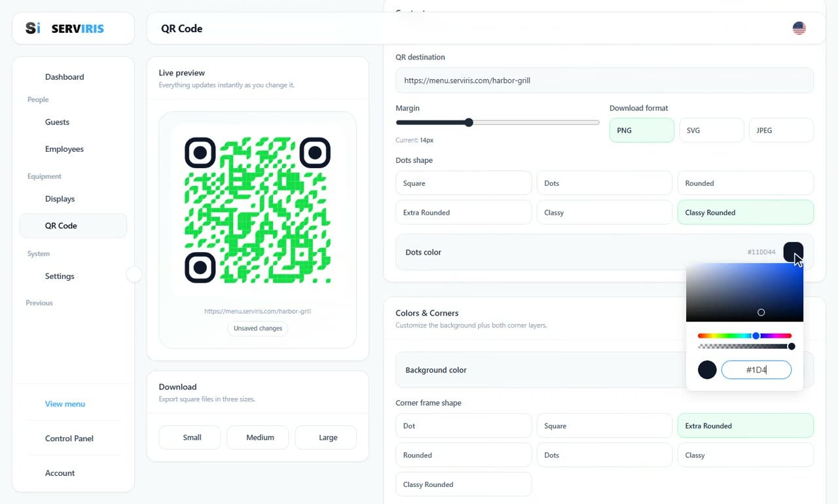This screenshot has width=838, height=504.
Task: Select SVG download format
Action: click(x=712, y=130)
